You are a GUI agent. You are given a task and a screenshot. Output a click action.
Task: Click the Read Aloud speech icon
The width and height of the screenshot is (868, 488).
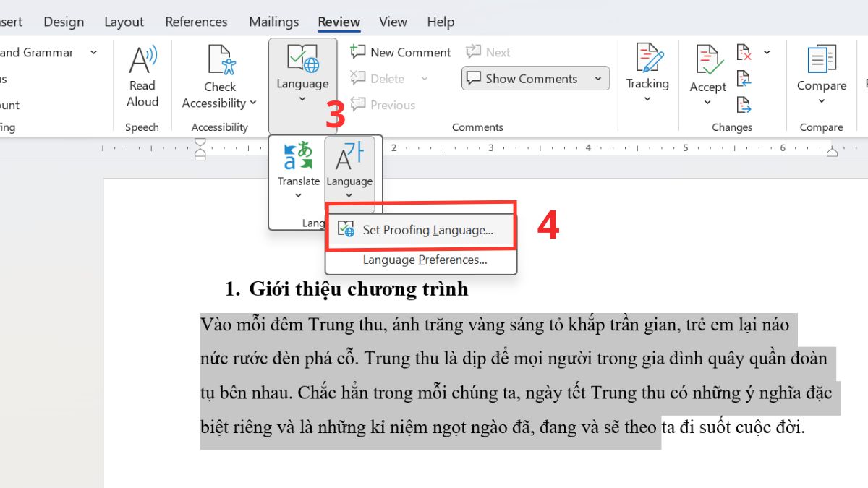point(142,76)
